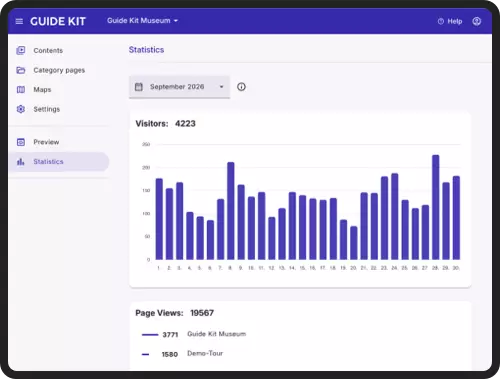Screen dimensions: 500x379
Task: Click the bar for day 15
Action: tap(302, 227)
